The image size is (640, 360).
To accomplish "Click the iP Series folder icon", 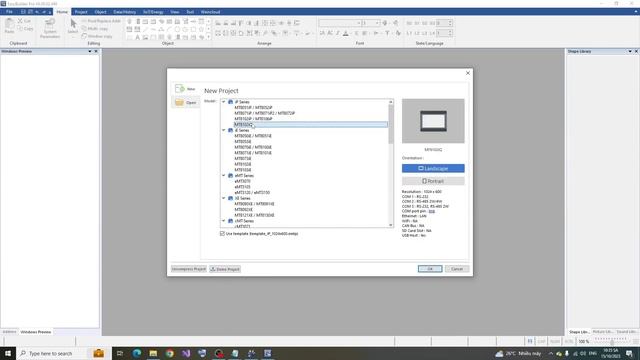I will pos(231,102).
